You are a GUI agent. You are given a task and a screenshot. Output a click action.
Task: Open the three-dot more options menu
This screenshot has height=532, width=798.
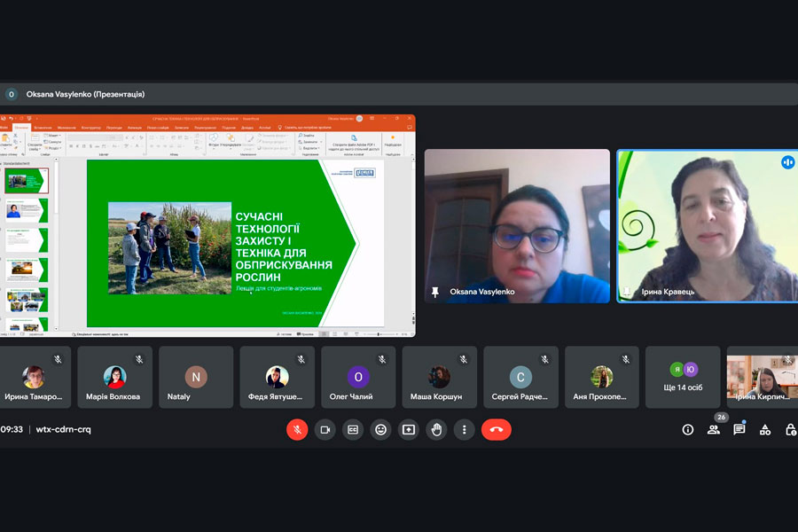[x=464, y=430]
